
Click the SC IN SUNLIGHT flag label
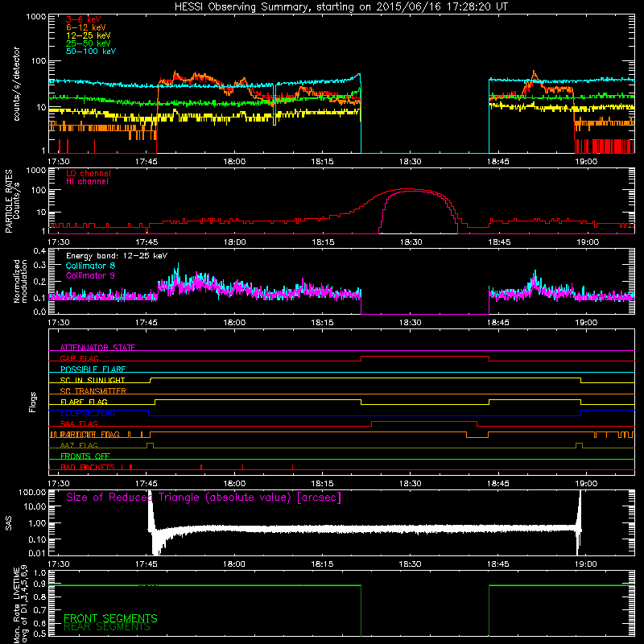click(x=93, y=380)
